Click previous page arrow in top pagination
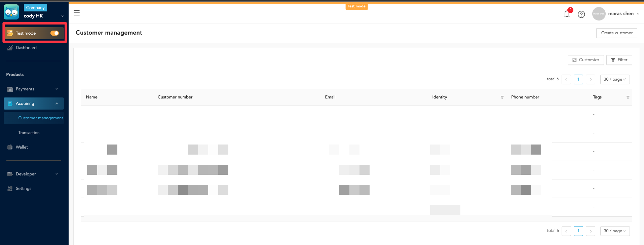 point(566,79)
